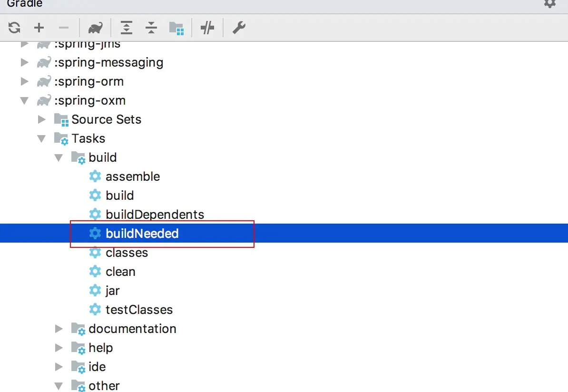Select the build folder group
Screen dimensions: 568x392
[x=284, y=157]
